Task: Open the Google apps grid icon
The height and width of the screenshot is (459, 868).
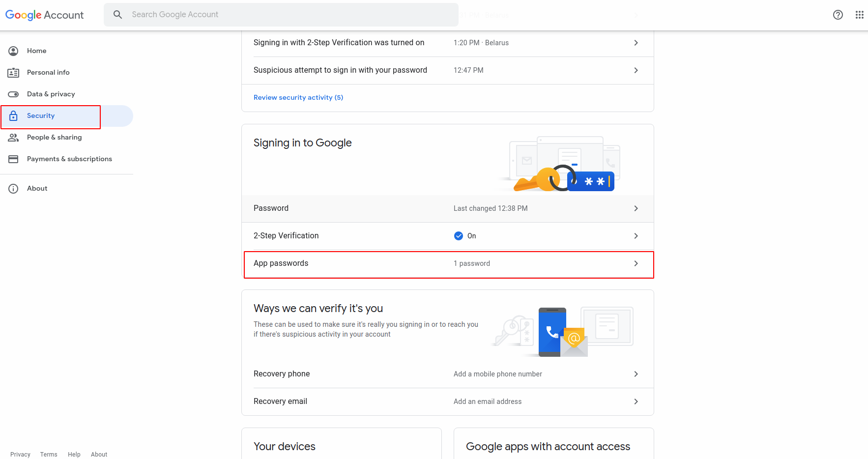Action: [x=859, y=15]
